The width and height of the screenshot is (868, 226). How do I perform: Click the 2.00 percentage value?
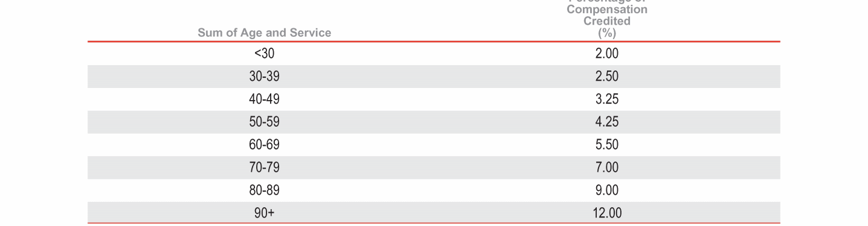(607, 54)
